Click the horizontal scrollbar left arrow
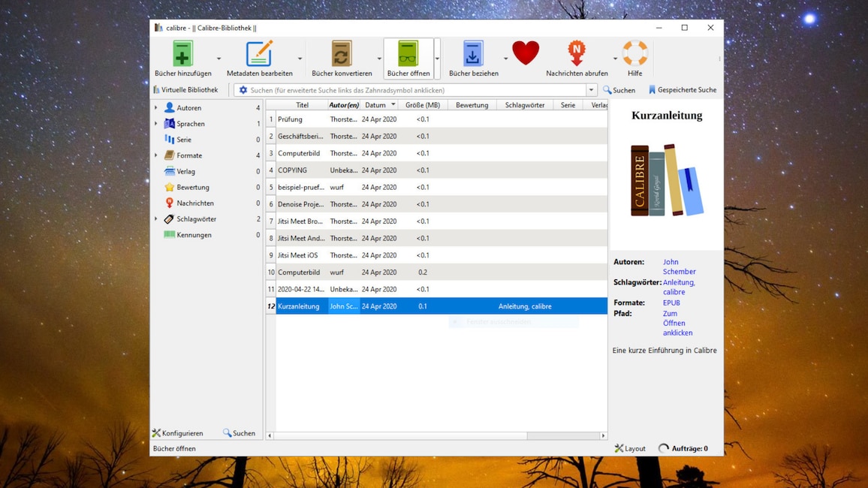 [x=270, y=436]
